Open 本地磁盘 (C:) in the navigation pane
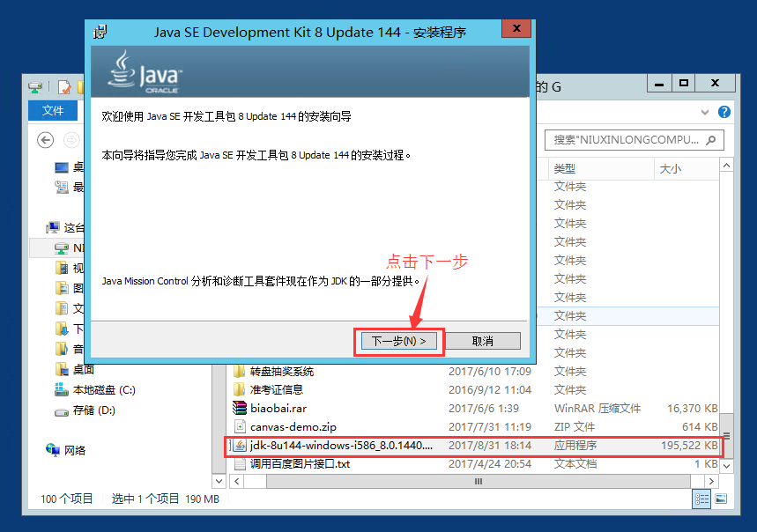The image size is (757, 532). point(104,389)
